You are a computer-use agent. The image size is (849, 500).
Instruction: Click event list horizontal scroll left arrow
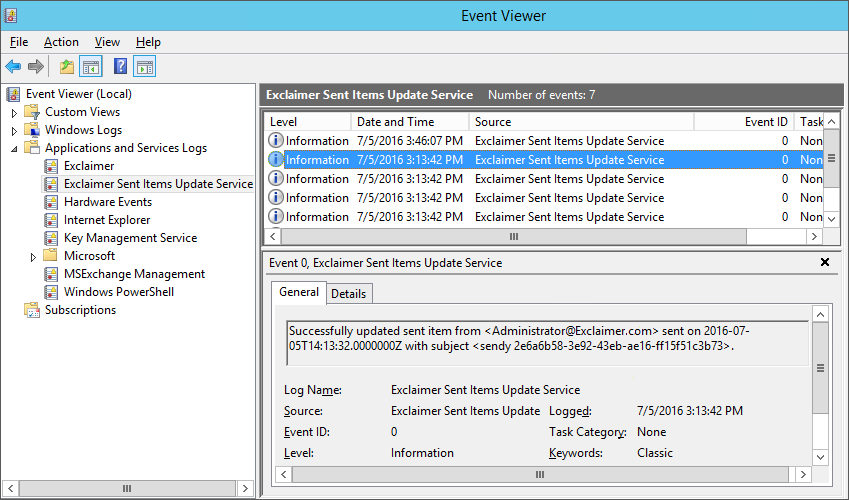[273, 236]
